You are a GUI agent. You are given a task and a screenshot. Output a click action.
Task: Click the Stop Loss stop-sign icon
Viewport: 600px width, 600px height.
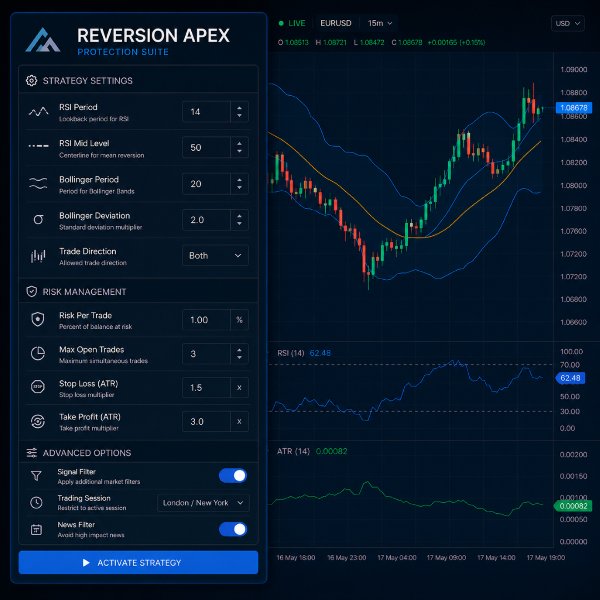(38, 386)
